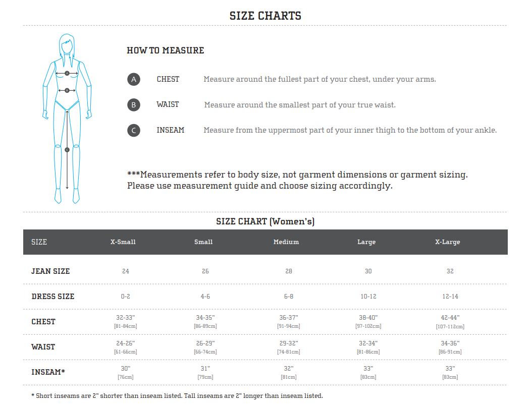This screenshot has height=410, width=532.
Task: Click the inseam marker on figure's leg
Action: (67, 150)
